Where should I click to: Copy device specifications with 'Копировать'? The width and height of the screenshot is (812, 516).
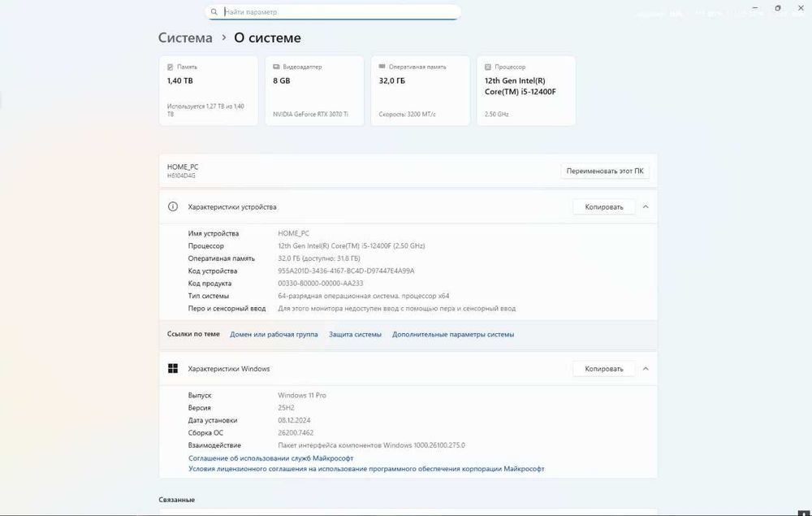coord(604,206)
